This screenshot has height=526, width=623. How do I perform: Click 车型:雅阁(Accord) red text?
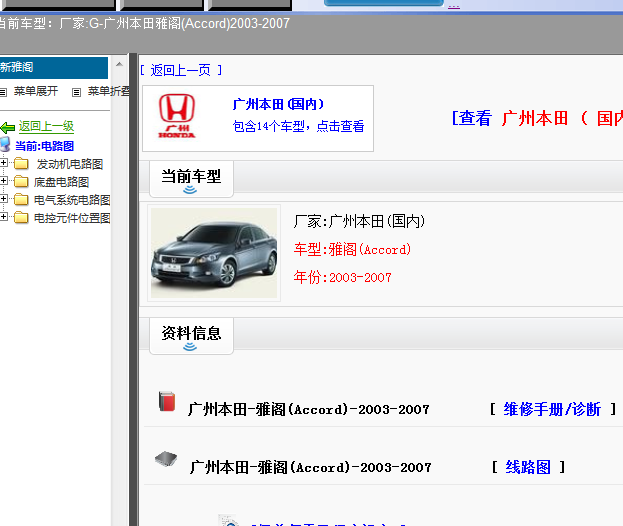click(352, 249)
